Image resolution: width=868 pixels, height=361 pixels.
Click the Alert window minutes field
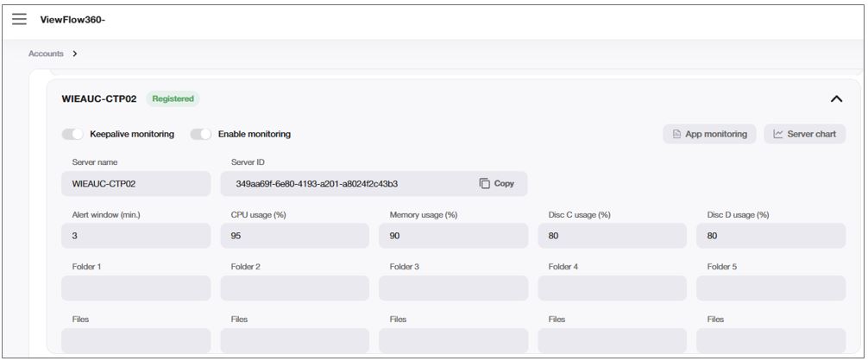[x=135, y=235]
